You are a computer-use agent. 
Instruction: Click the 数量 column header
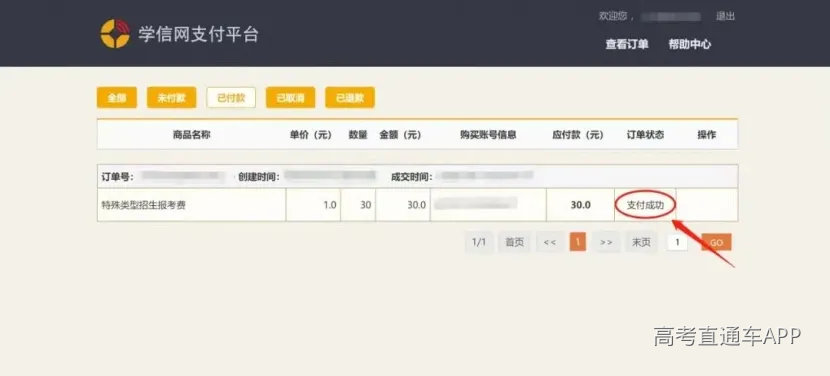358,135
